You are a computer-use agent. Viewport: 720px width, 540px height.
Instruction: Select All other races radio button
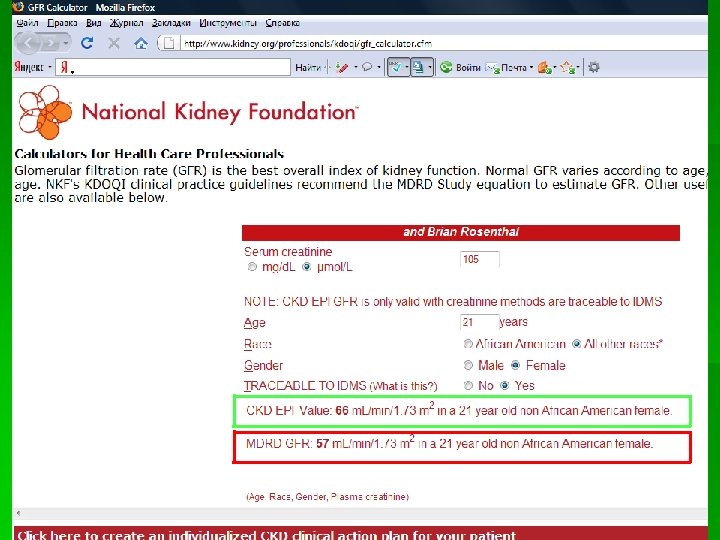pyautogui.click(x=576, y=344)
